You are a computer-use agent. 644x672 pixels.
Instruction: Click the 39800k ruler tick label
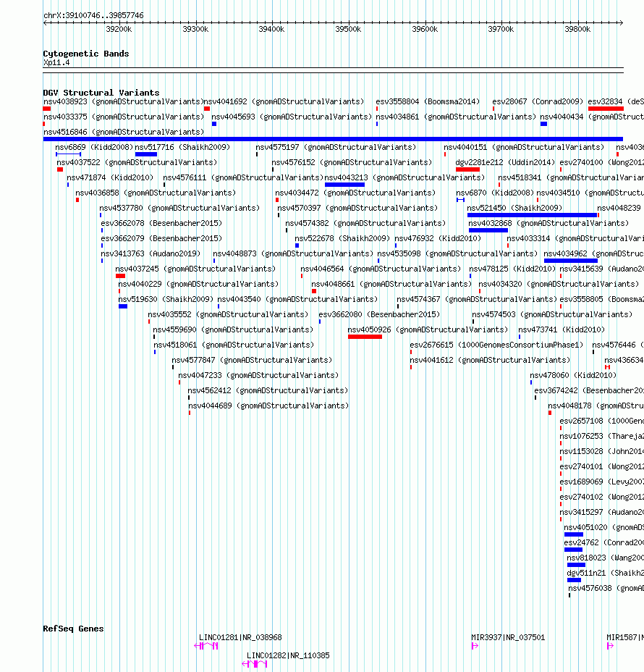point(577,29)
